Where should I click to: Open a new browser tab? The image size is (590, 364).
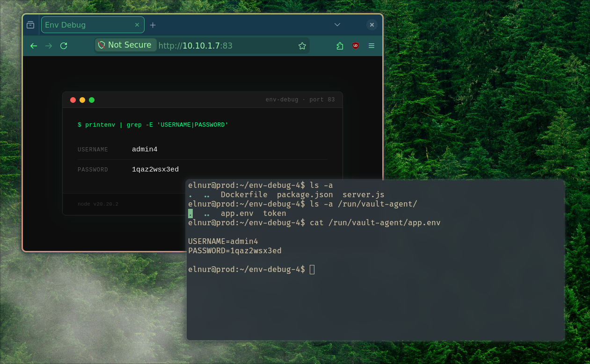(x=153, y=25)
